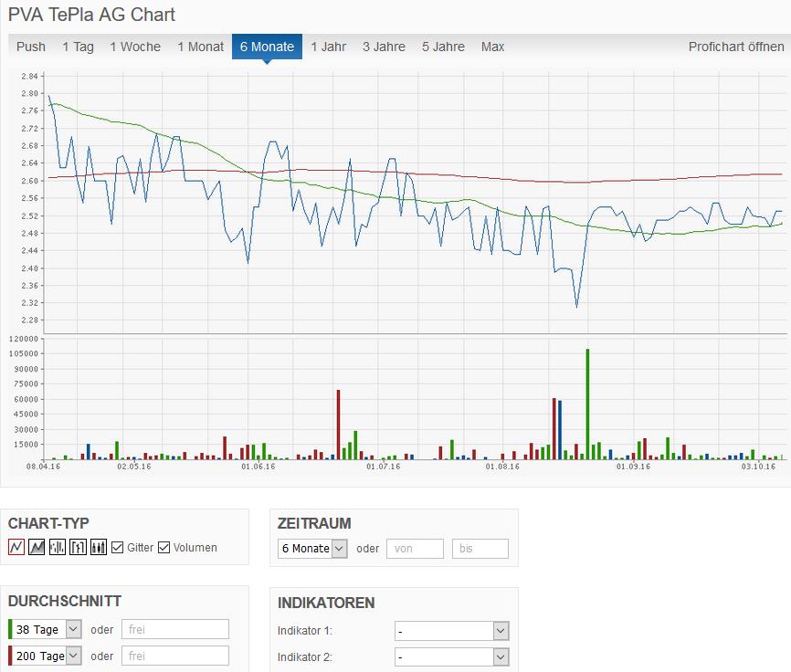Expand the Indikator 1 dropdown
This screenshot has width=791, height=672.
click(x=451, y=631)
